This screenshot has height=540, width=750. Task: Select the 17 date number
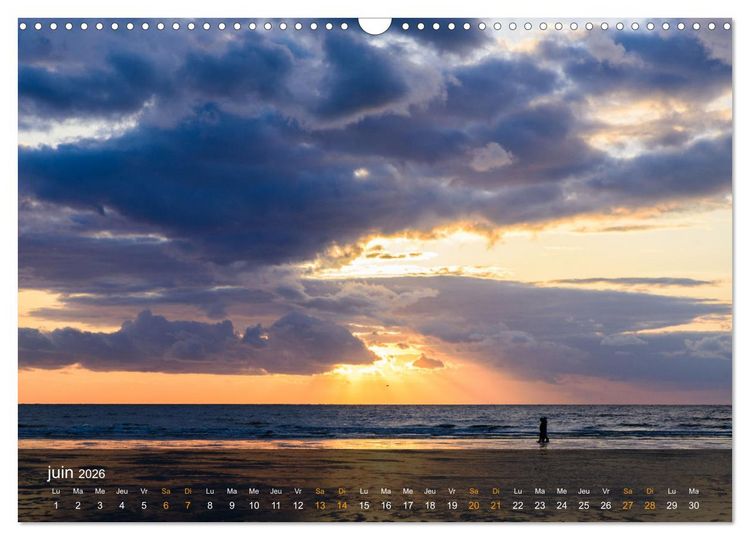tap(408, 506)
